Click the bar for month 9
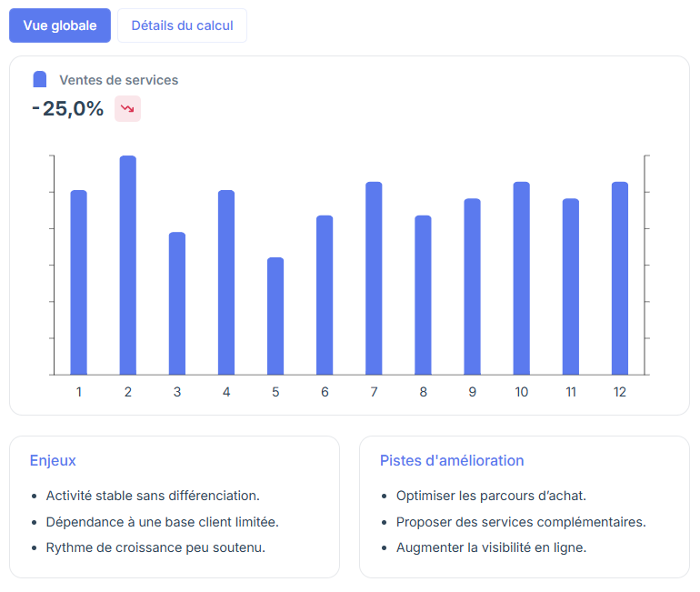Image resolution: width=700 pixels, height=592 pixels. click(x=473, y=286)
